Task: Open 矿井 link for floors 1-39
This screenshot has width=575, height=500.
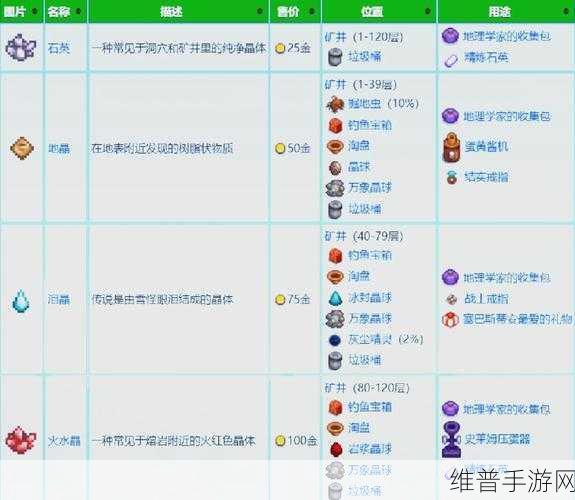Action: click(x=336, y=85)
